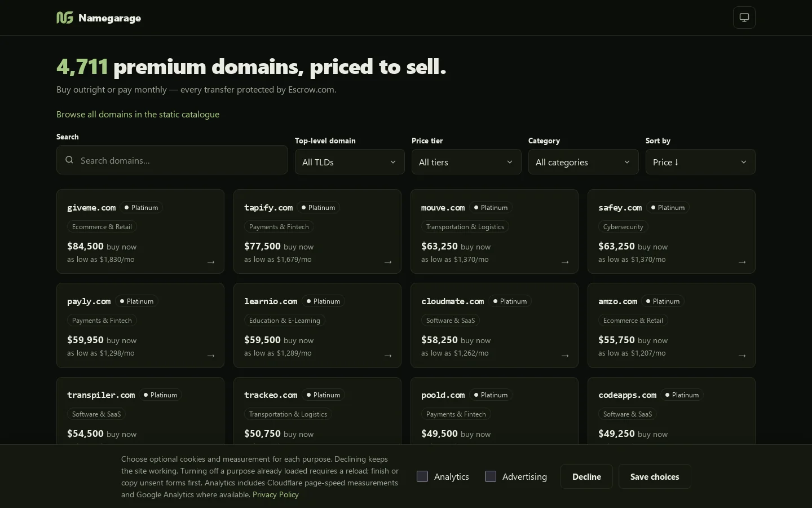Viewport: 812px width, 508px height.
Task: Open tapify.com via its arrow icon
Action: point(388,262)
